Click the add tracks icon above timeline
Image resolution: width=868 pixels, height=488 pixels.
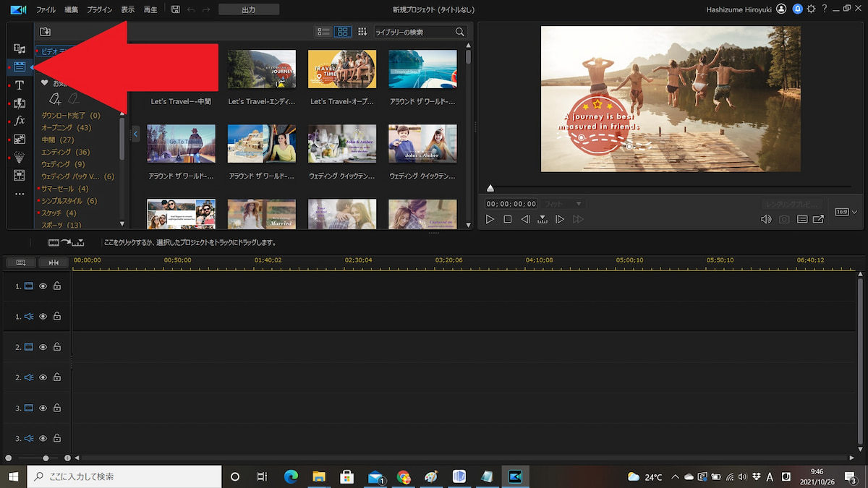[x=21, y=262]
